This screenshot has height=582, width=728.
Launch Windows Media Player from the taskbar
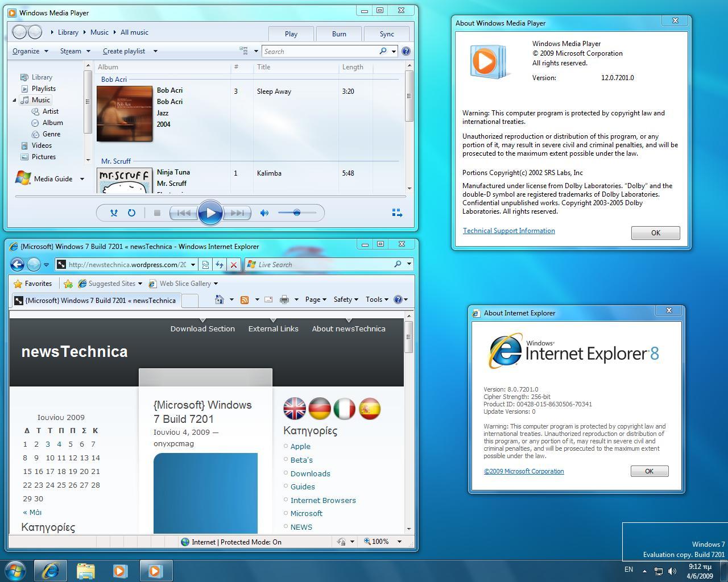pyautogui.click(x=120, y=570)
